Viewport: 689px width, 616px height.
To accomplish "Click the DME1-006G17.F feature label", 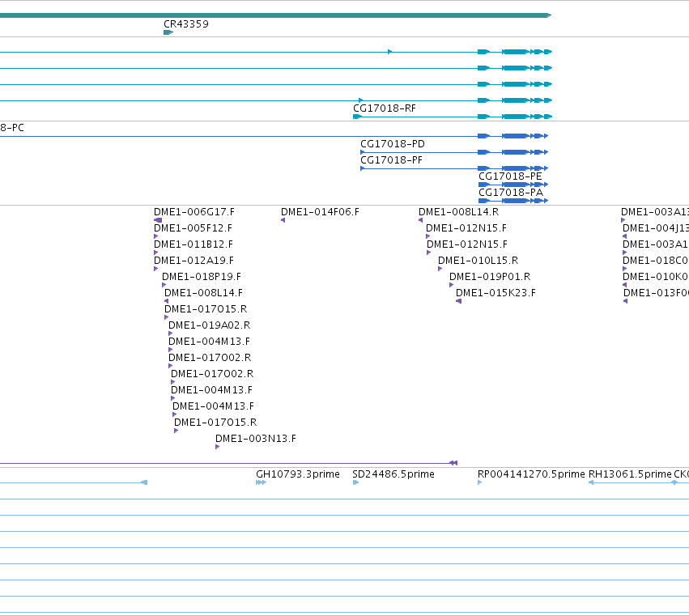I will [194, 212].
